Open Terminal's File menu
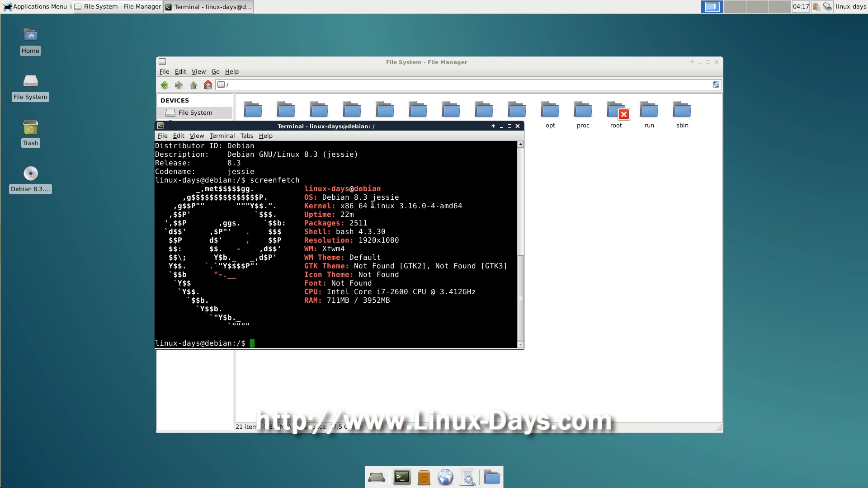Screen dimensions: 868x488 pos(162,136)
